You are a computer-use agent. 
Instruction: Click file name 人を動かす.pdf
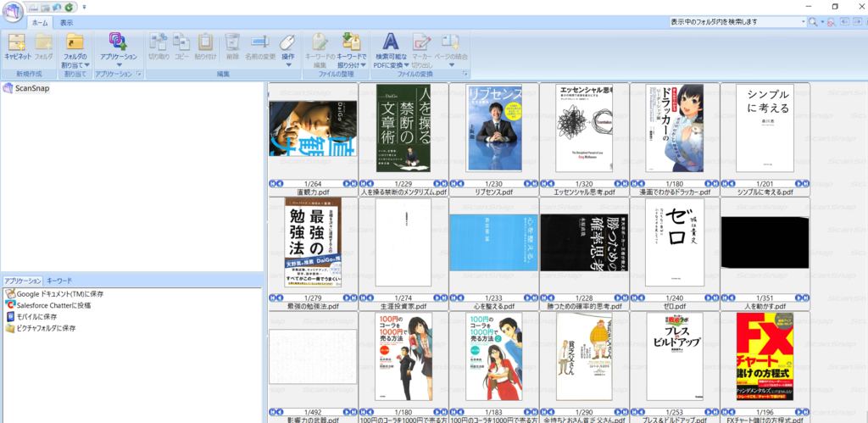click(x=765, y=306)
